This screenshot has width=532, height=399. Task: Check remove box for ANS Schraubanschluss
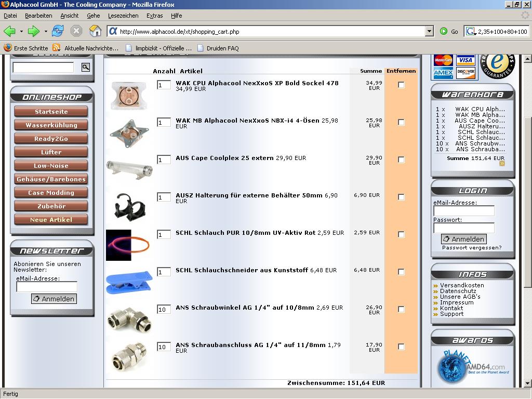[x=401, y=347]
